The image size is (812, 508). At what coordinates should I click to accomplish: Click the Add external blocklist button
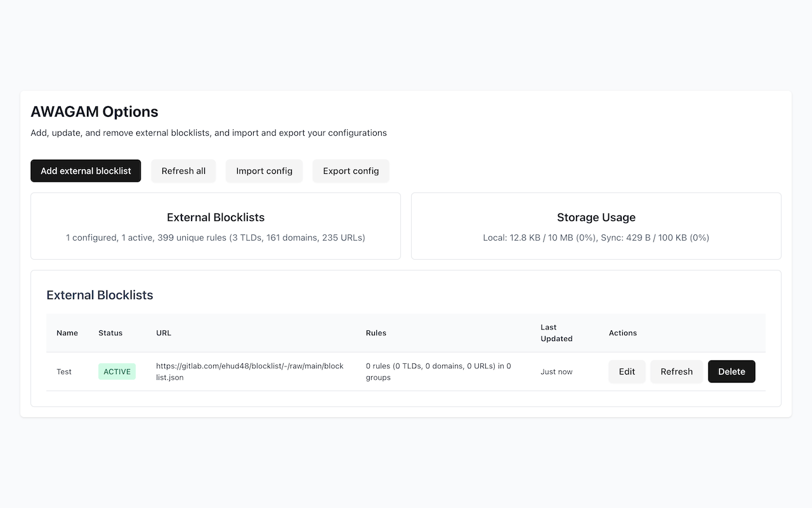pyautogui.click(x=86, y=171)
